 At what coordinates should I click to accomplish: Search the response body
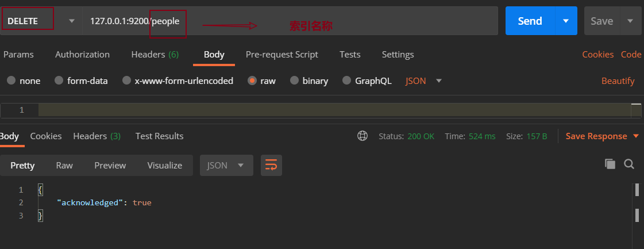click(x=629, y=164)
